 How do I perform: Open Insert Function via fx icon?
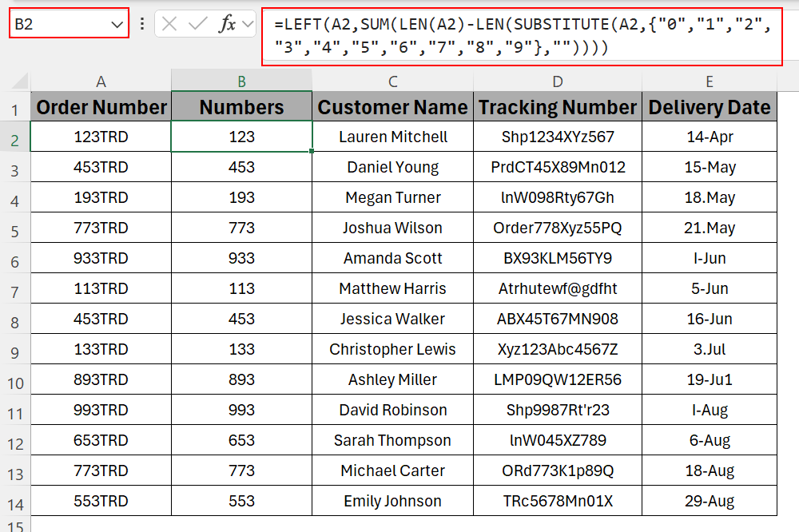pos(227,24)
